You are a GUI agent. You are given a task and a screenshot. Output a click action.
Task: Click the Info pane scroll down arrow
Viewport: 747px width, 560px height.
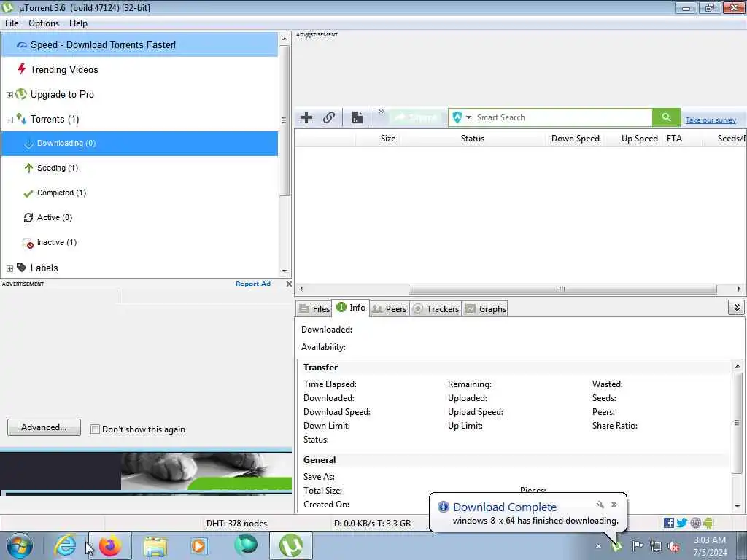pyautogui.click(x=738, y=506)
